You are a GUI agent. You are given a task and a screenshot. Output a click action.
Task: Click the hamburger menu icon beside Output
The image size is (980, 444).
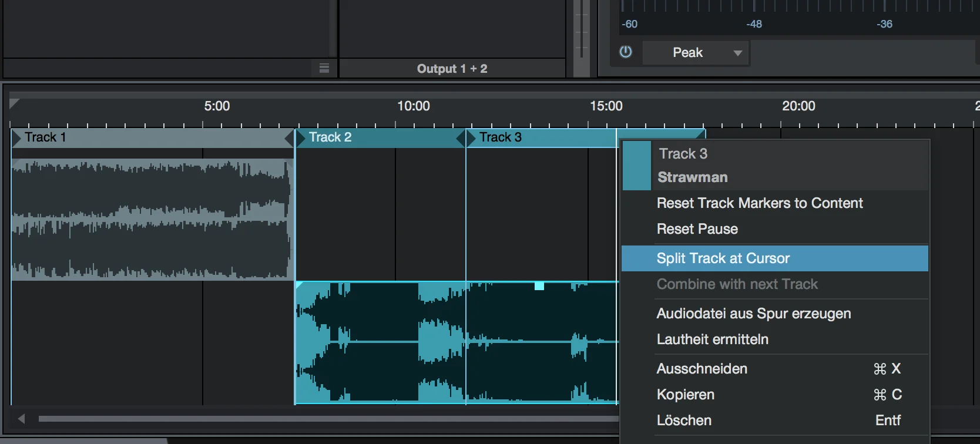pos(324,68)
